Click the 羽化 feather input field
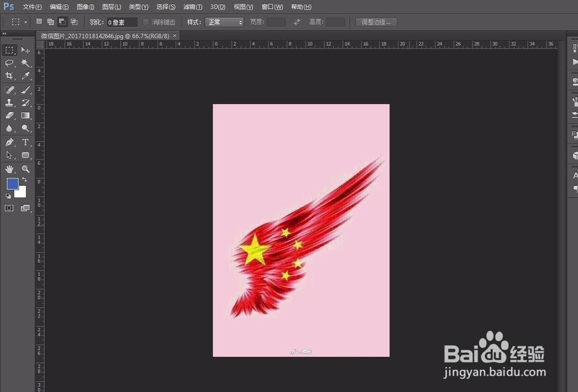Screen dimensions: 578x392 click(x=122, y=23)
